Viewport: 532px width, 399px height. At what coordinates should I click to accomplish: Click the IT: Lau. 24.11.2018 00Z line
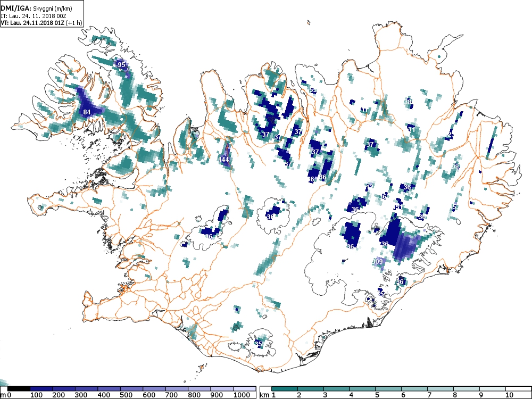33,16
